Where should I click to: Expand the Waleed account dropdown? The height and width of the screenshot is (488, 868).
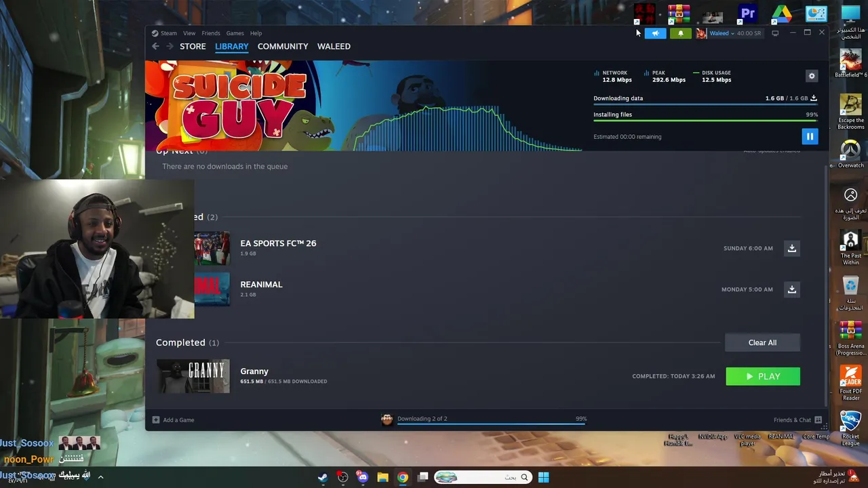tap(722, 33)
